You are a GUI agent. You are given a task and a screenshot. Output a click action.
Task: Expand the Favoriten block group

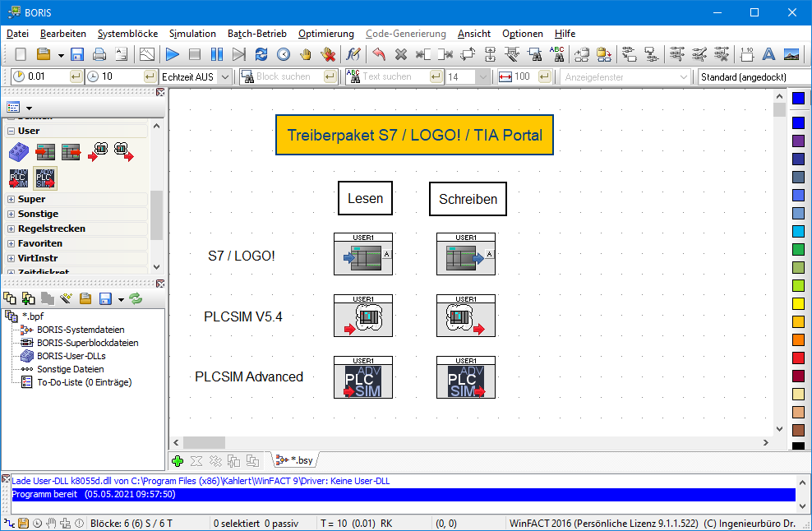pyautogui.click(x=11, y=243)
